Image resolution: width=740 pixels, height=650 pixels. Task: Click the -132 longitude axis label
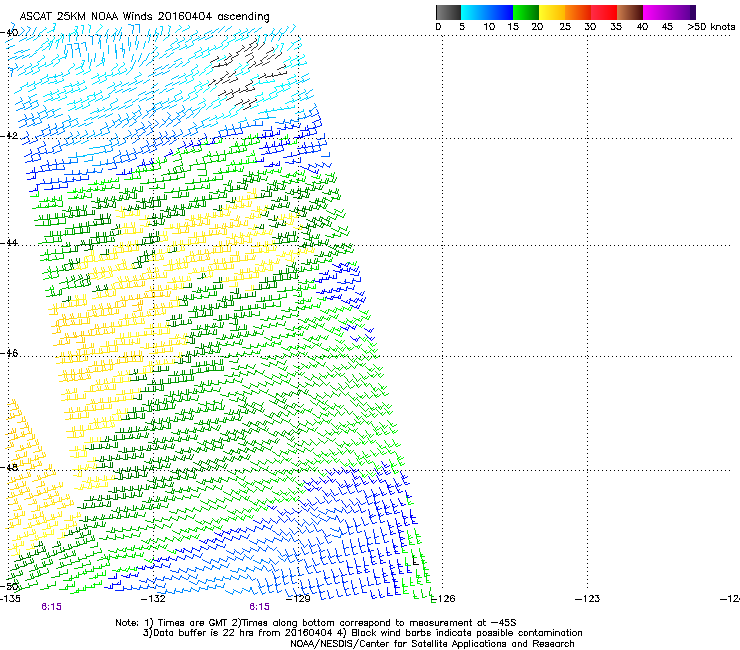[154, 599]
